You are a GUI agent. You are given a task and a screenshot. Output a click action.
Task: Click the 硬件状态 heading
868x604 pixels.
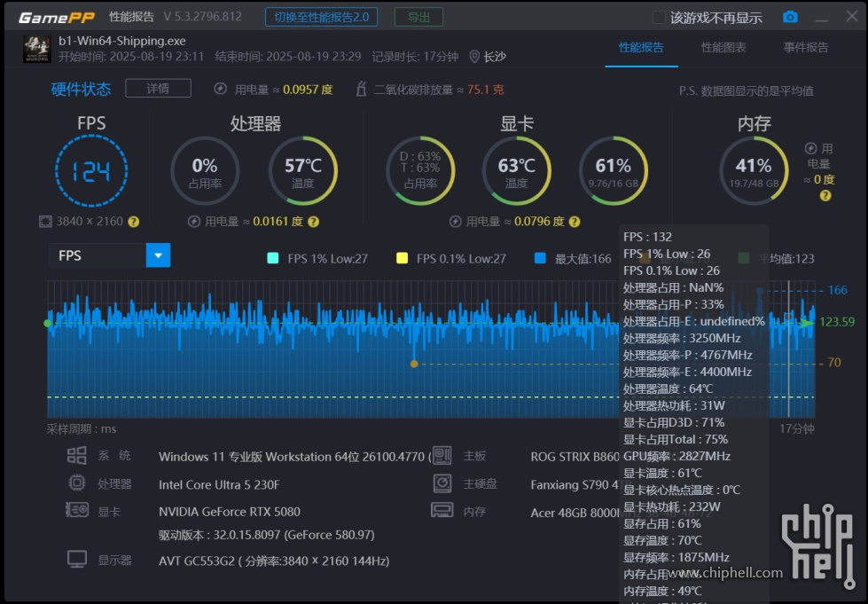pyautogui.click(x=81, y=89)
